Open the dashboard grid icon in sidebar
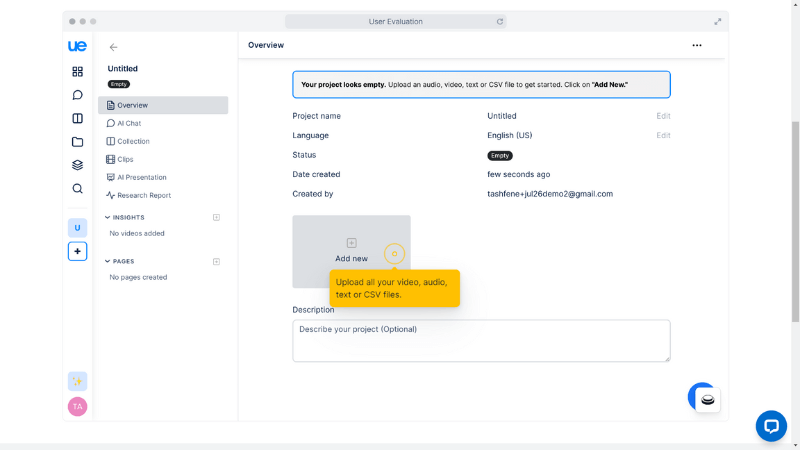This screenshot has height=450, width=800. [77, 72]
